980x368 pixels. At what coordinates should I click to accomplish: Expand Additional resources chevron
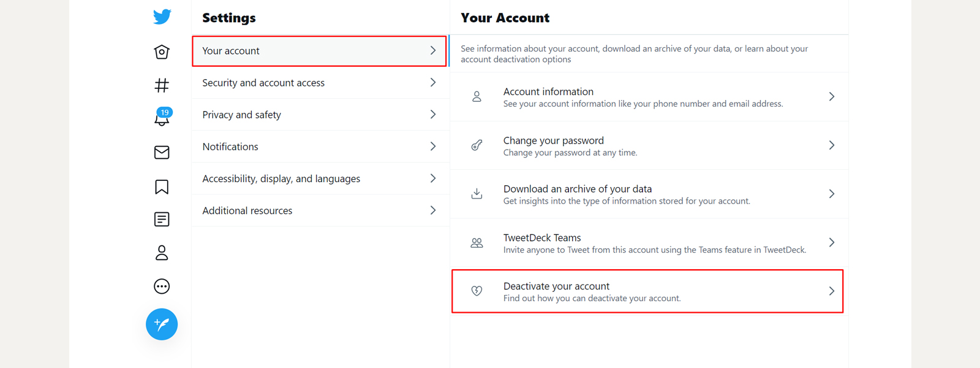[x=433, y=210]
